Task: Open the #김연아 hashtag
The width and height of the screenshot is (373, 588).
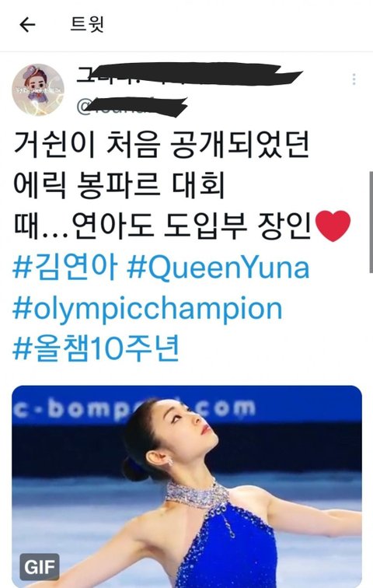Action: pos(65,268)
